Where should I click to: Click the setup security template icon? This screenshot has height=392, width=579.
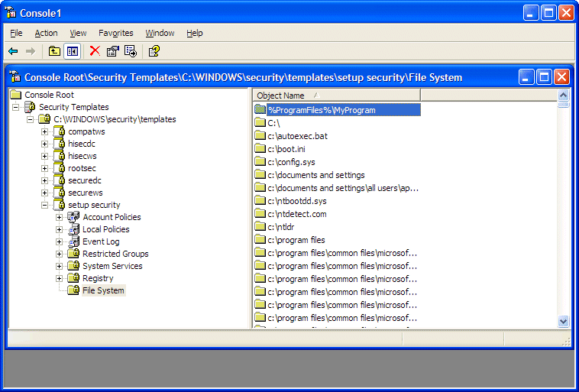pos(59,204)
